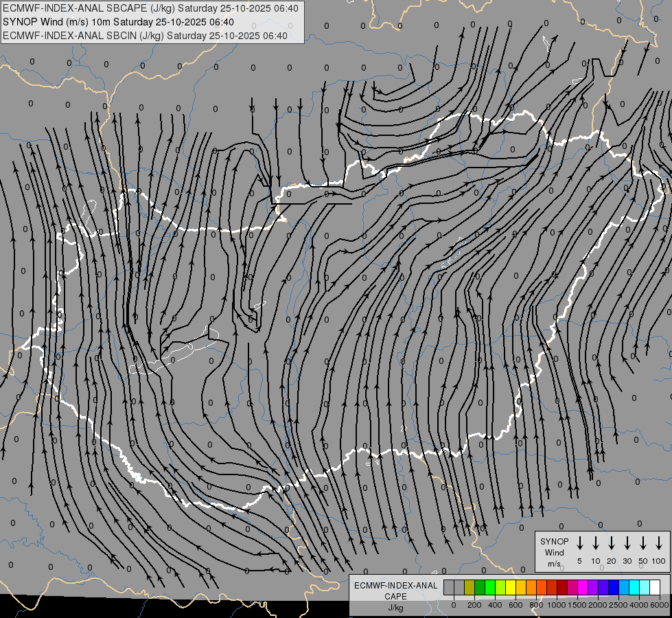
Task: Click the '6000' tick label on CAPE scale
Action: pyautogui.click(x=660, y=605)
